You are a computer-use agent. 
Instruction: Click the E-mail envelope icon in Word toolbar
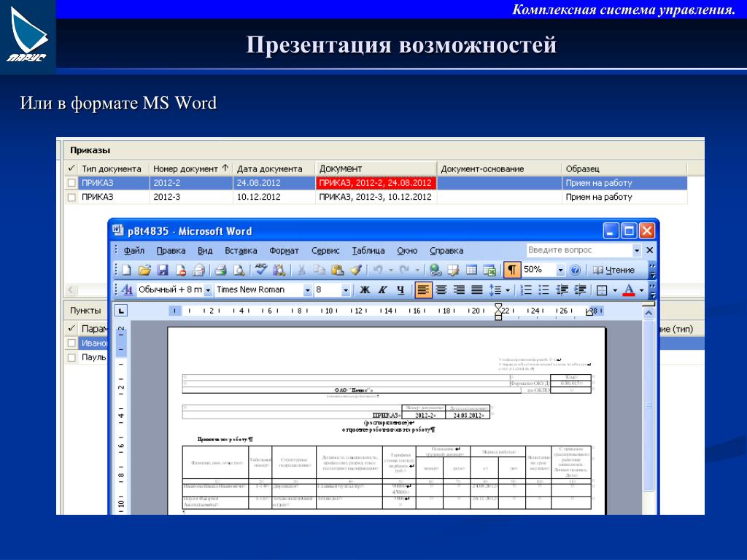point(198,271)
